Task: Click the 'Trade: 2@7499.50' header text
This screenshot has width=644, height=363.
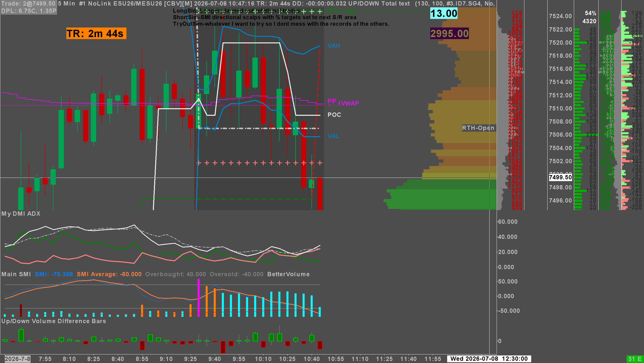Action: pos(28,4)
